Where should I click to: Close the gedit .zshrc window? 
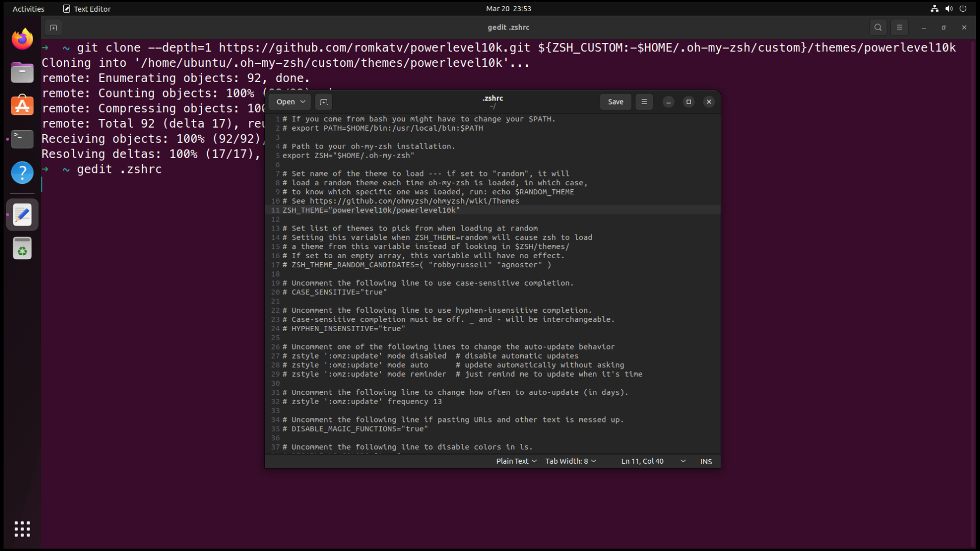coord(709,102)
